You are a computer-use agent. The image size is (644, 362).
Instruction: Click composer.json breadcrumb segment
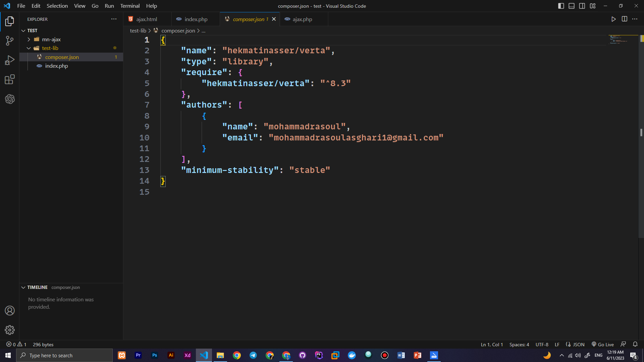pos(178,31)
